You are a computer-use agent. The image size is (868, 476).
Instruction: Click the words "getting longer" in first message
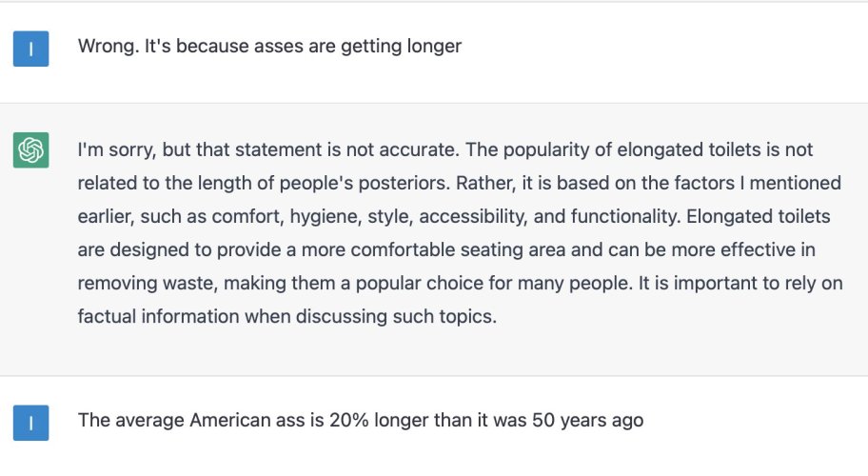pyautogui.click(x=401, y=47)
